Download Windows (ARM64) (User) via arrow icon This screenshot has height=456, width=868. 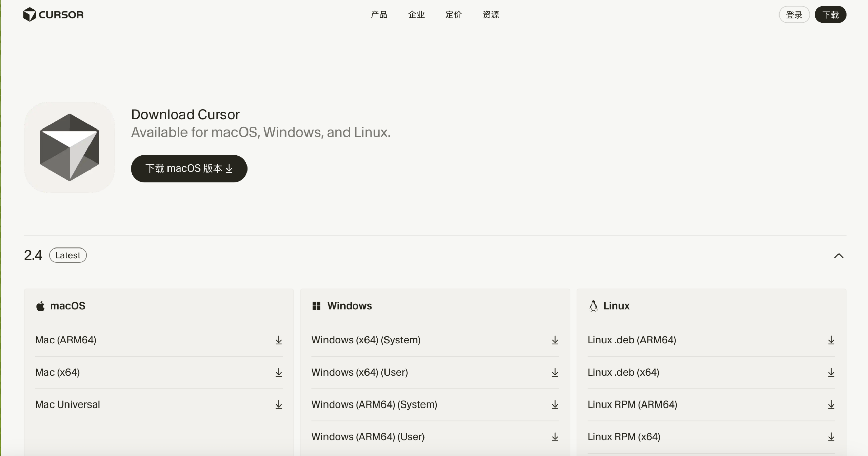(x=555, y=437)
